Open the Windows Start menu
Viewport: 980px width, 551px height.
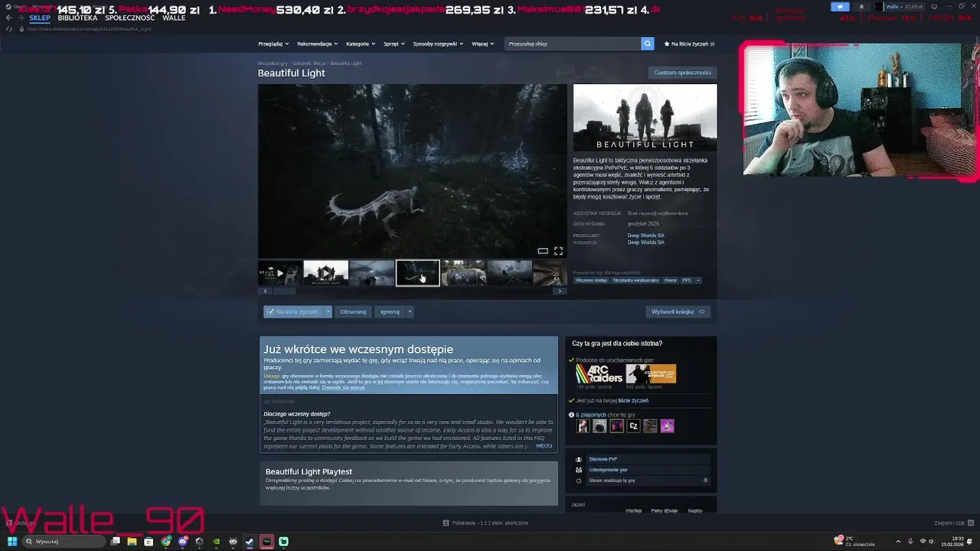(x=12, y=541)
